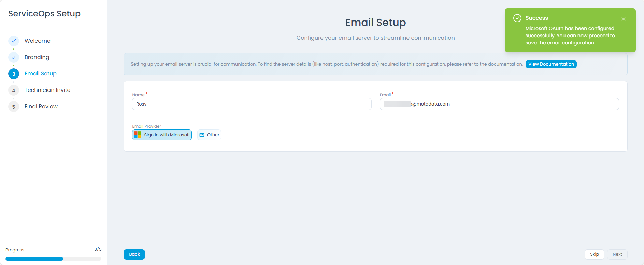This screenshot has height=265, width=644.
Task: Click the Branding step checkmark icon
Action: [14, 57]
